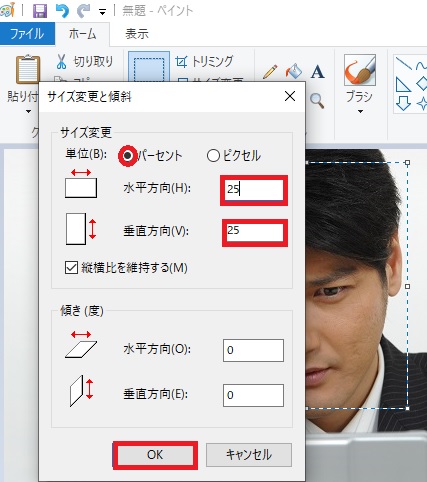Select the Magnifier tool
Image resolution: width=427 pixels, height=482 pixels.
pos(317,101)
